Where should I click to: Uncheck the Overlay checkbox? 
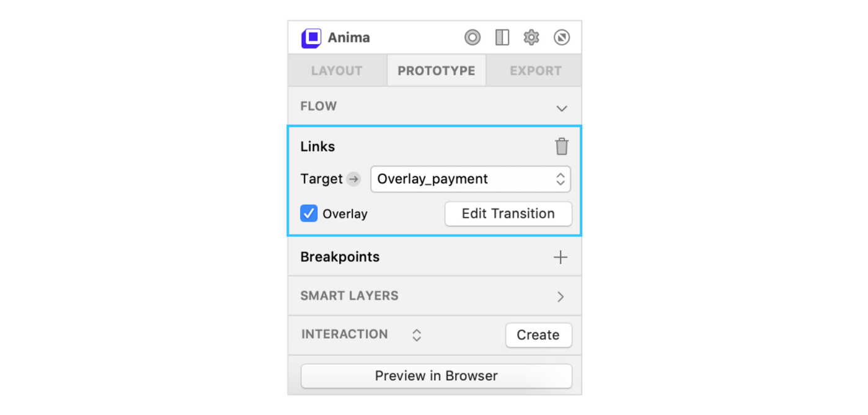point(309,213)
